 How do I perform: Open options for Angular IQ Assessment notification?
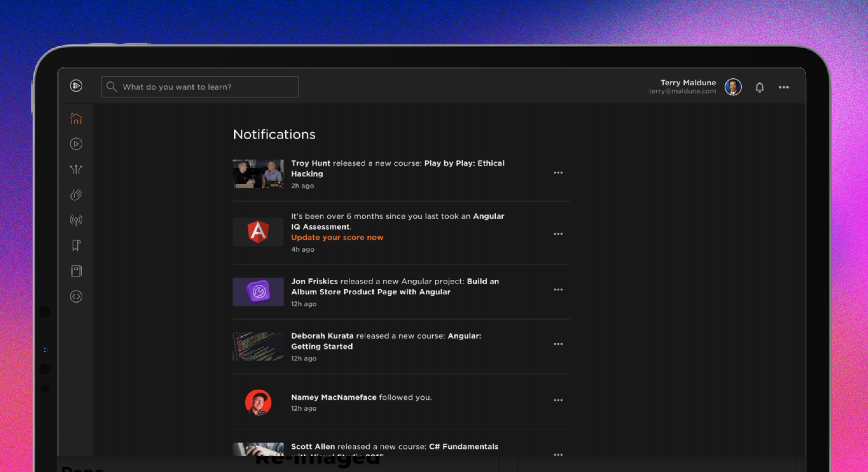click(x=558, y=234)
